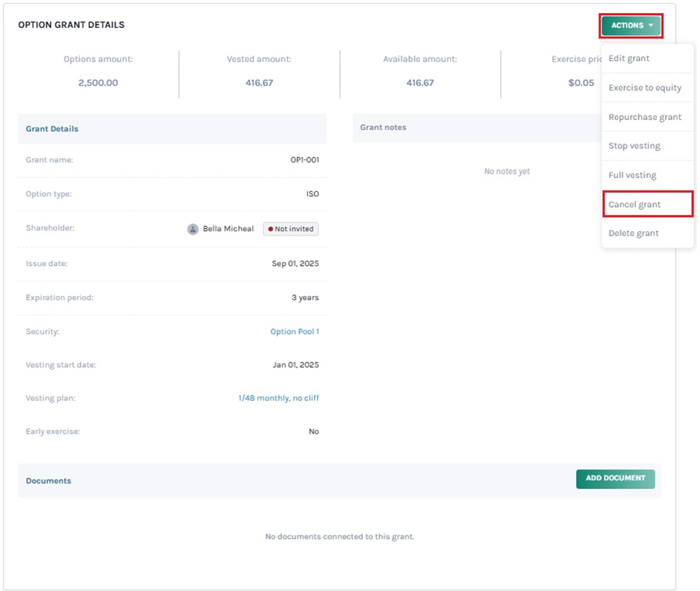Open the ACTIONS dropdown button

pyautogui.click(x=631, y=26)
